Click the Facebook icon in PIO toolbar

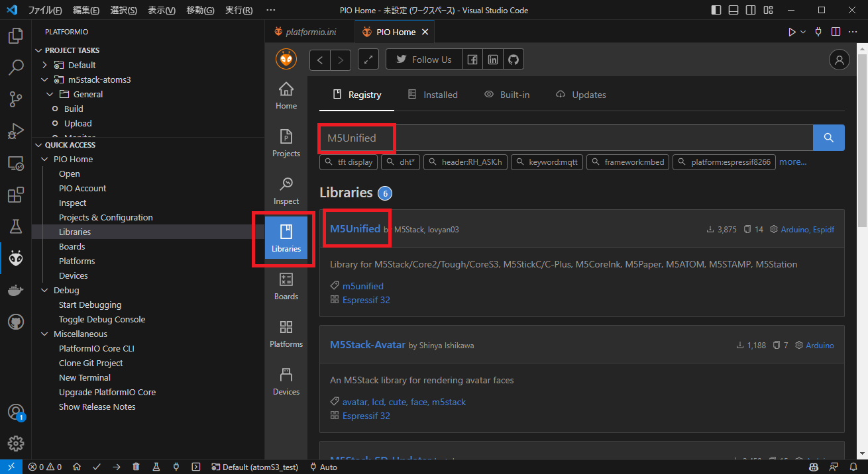[x=472, y=60]
